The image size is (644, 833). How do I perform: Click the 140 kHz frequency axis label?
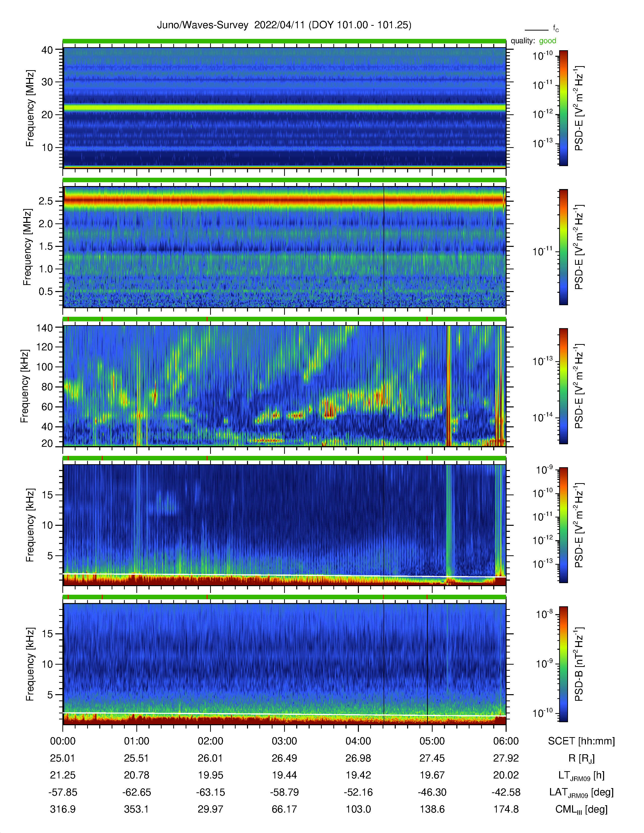coord(45,328)
